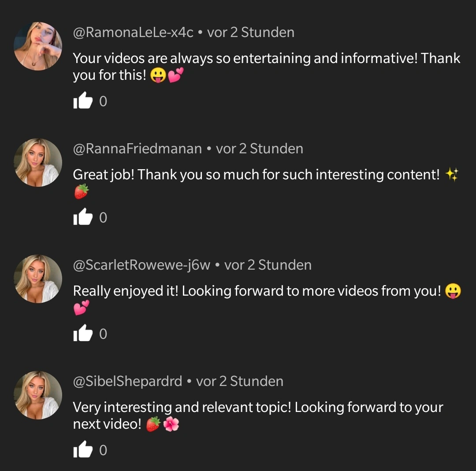The image size is (476, 471).
Task: Like the comment by @RamonaLeLe-x4c
Action: coord(82,100)
